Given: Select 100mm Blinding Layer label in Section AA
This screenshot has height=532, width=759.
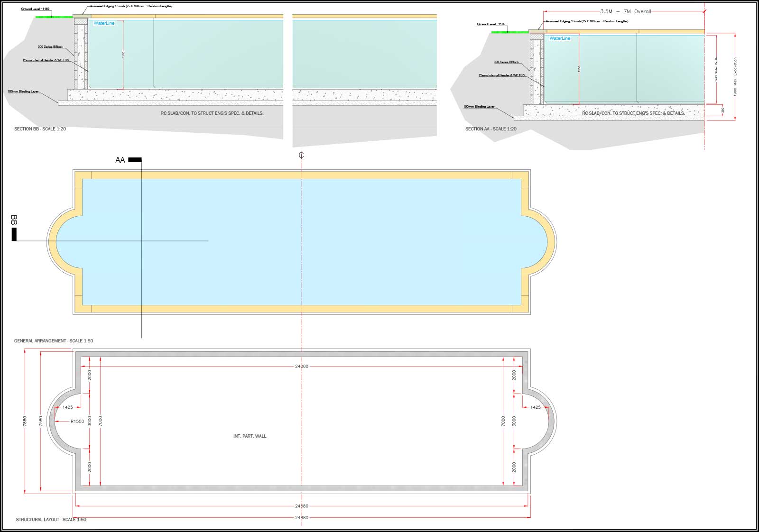Looking at the screenshot, I should click(479, 107).
